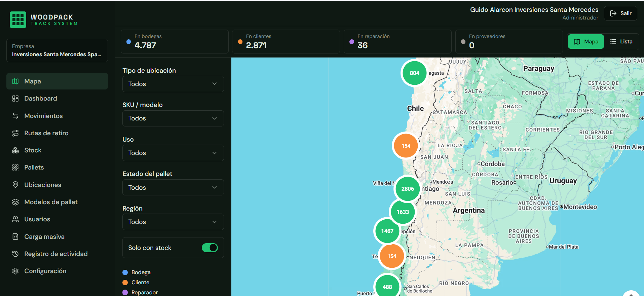Image resolution: width=644 pixels, height=296 pixels.
Task: Click the map icon in the Mapa sidebar item
Action: tap(15, 81)
